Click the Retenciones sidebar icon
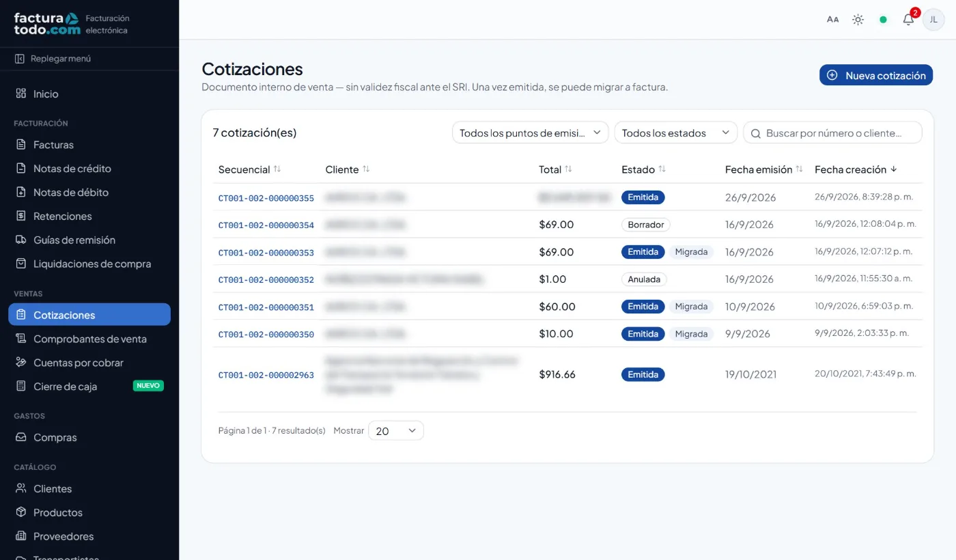 20,216
